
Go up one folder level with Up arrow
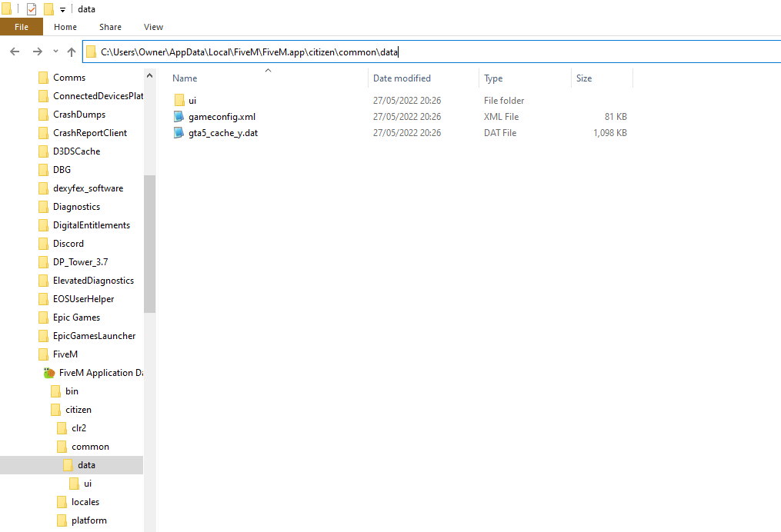pyautogui.click(x=72, y=52)
